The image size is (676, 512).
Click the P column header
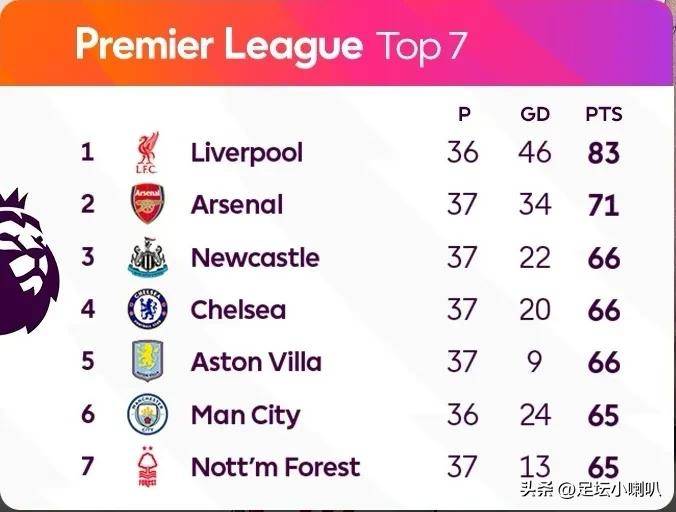[x=464, y=115]
